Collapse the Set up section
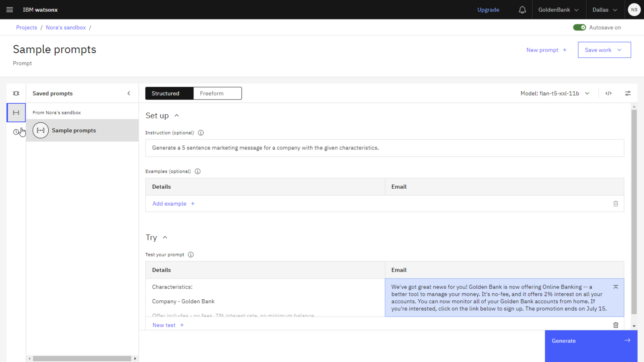This screenshot has width=644, height=362. [177, 116]
